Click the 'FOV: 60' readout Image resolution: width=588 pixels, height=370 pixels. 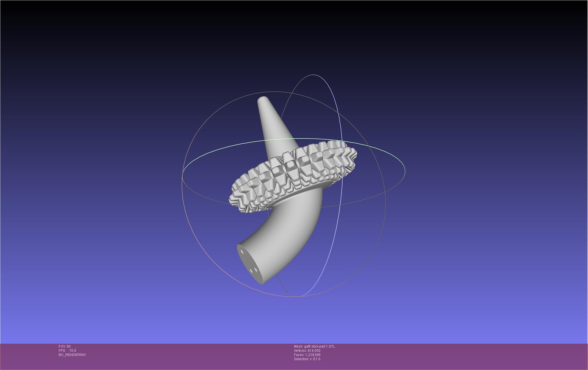[65, 347]
